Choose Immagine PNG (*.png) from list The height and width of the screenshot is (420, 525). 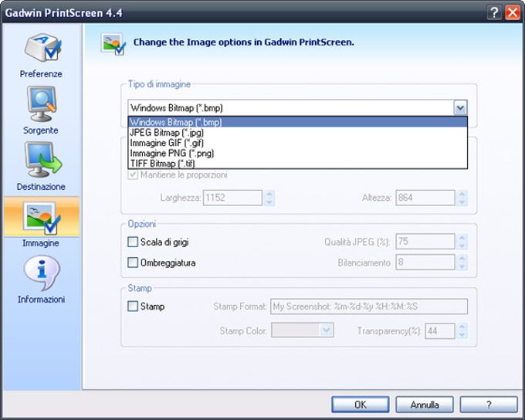298,153
